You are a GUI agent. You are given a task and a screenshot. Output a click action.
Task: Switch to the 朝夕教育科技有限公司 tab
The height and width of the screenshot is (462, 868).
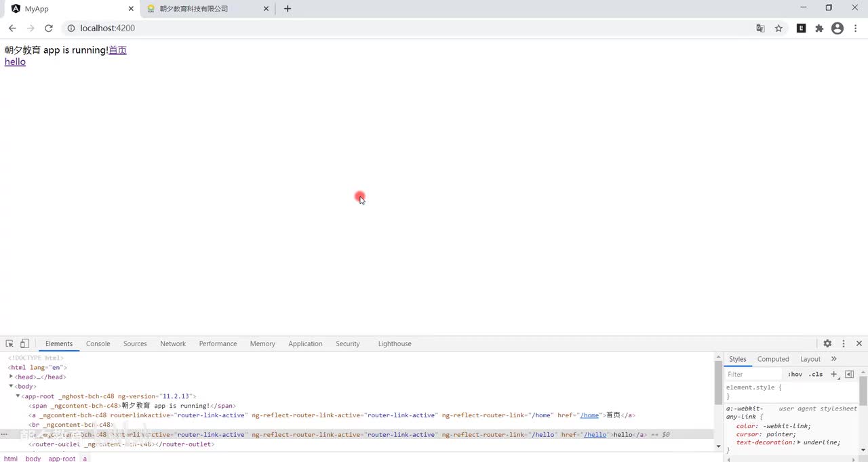pyautogui.click(x=207, y=9)
